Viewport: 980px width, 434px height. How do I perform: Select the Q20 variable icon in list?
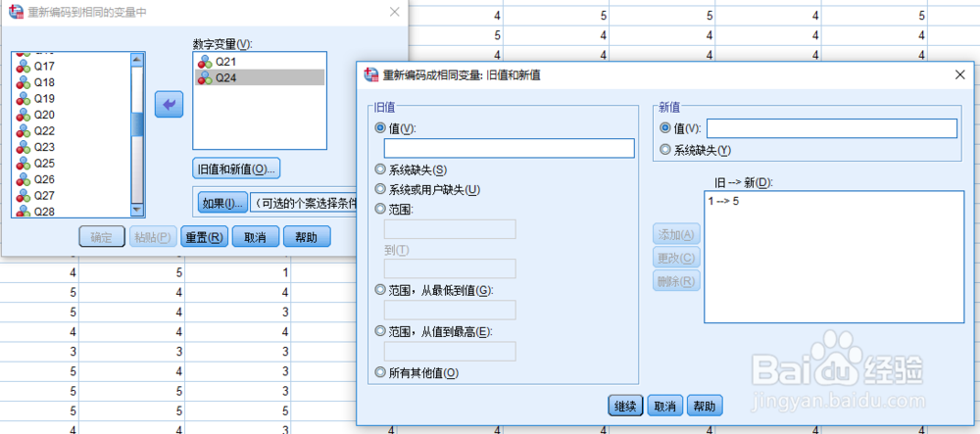coord(24,115)
